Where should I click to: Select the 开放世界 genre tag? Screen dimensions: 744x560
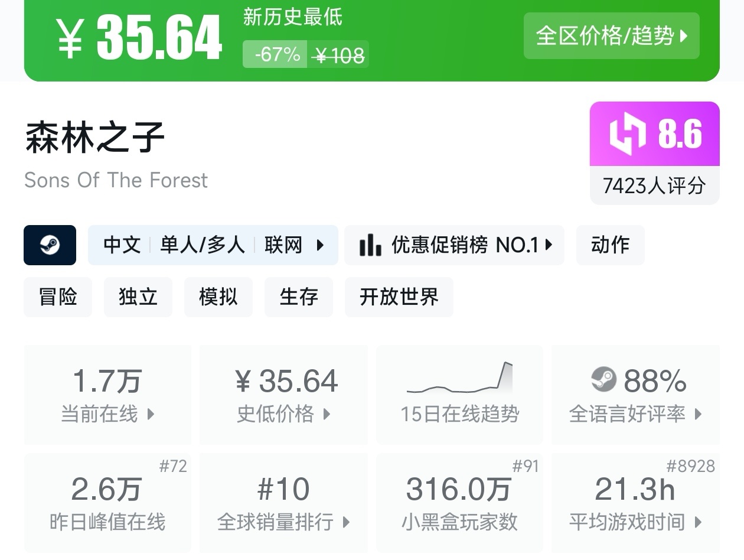[x=399, y=297]
